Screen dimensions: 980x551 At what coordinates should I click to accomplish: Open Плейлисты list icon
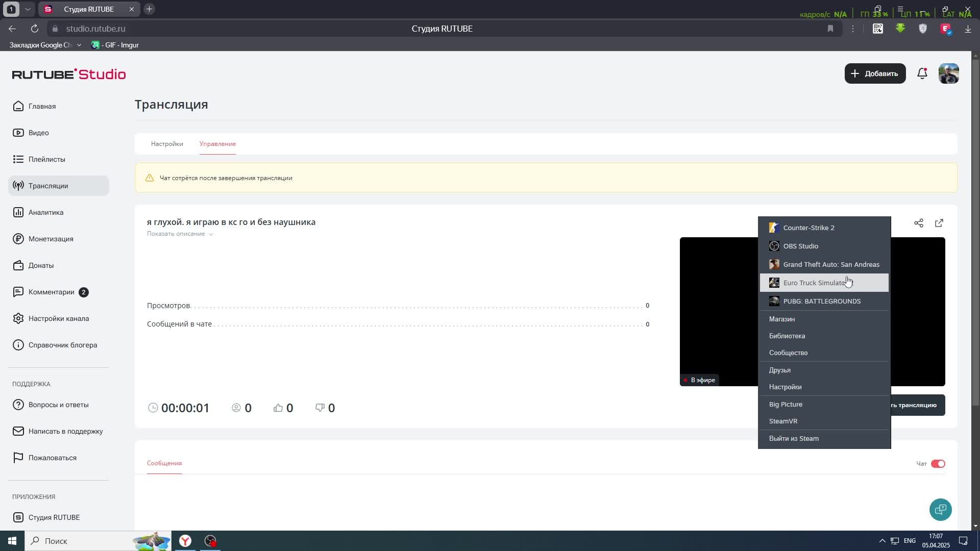click(18, 159)
